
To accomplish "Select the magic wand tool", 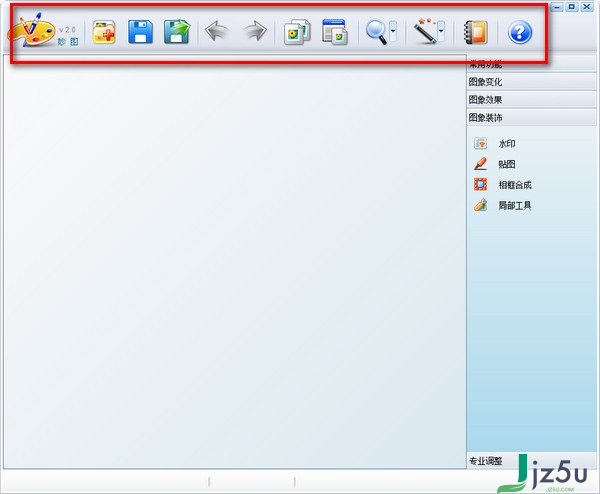I will [425, 31].
